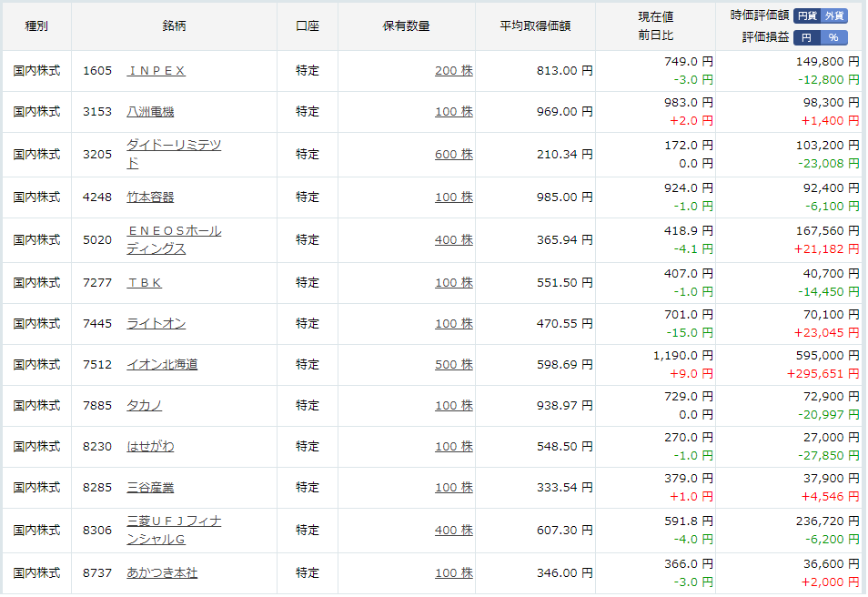This screenshot has width=868, height=597.
Task: Select 国内株式 in the タカノ row
Action: 36,405
